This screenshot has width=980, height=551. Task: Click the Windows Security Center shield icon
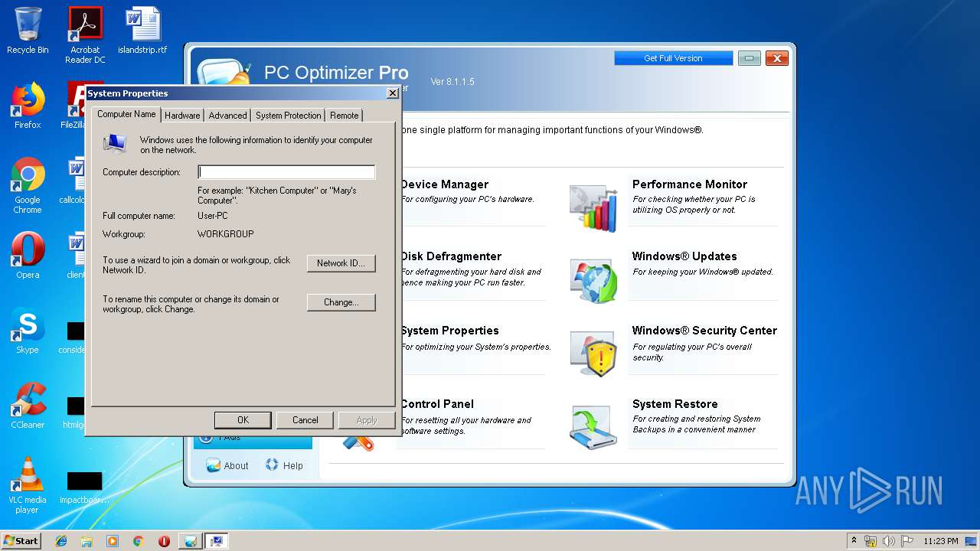click(593, 354)
